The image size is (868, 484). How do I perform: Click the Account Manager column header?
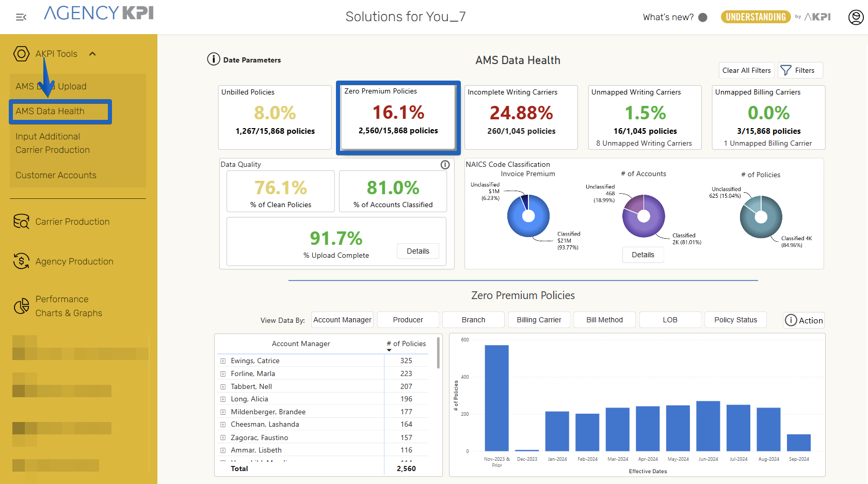pyautogui.click(x=301, y=344)
